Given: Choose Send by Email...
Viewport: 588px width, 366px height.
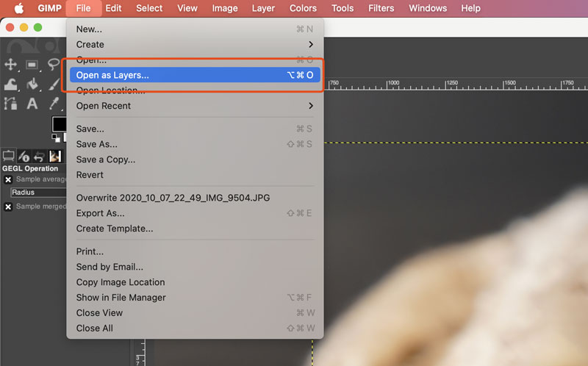Looking at the screenshot, I should (195, 267).
